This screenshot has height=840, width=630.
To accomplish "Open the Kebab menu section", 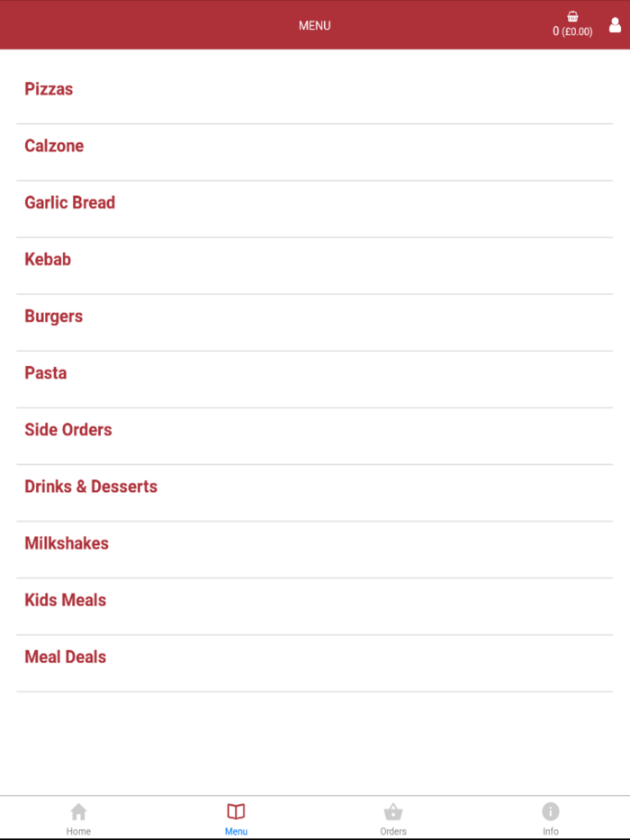I will click(48, 259).
